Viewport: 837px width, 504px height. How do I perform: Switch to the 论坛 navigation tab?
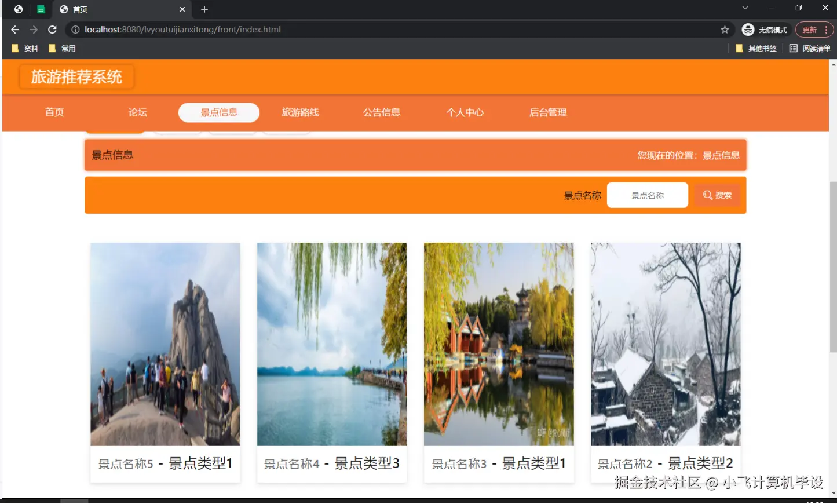137,112
